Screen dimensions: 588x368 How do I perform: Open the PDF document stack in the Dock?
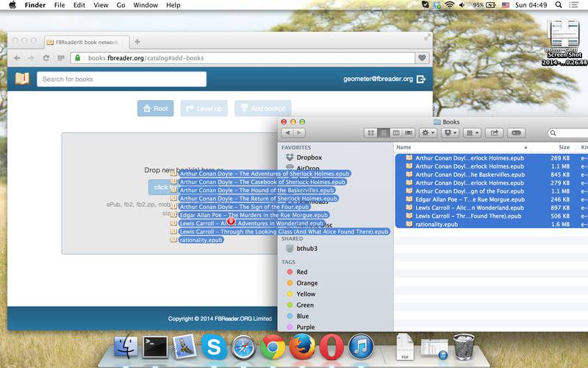405,347
